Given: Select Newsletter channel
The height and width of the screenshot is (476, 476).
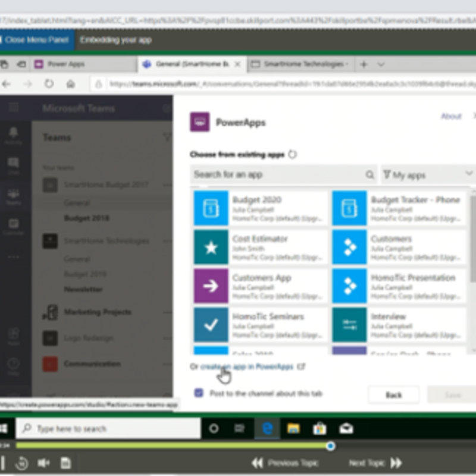Looking at the screenshot, I should coord(83,289).
